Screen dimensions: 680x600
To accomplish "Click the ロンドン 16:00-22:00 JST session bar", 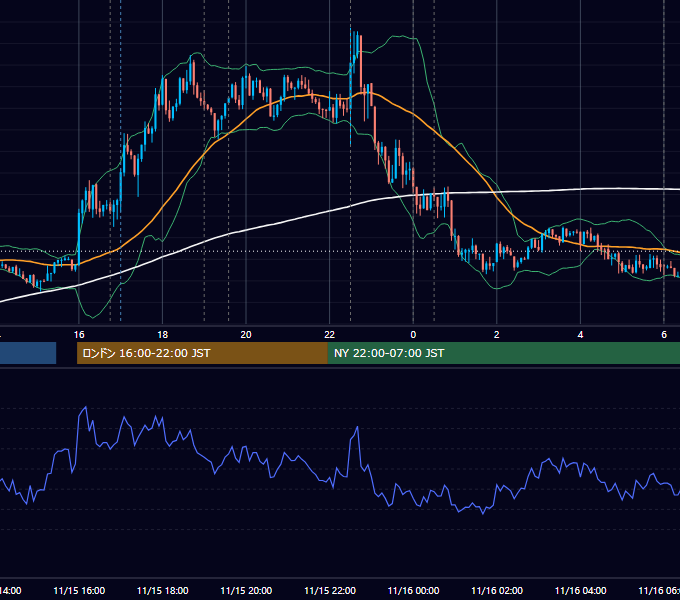I will (202, 353).
